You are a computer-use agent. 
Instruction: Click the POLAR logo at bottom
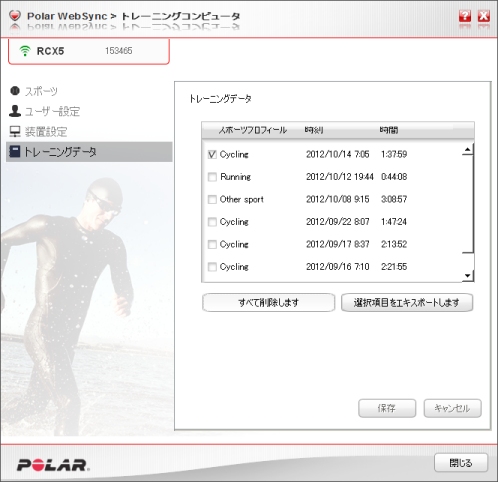(x=53, y=465)
